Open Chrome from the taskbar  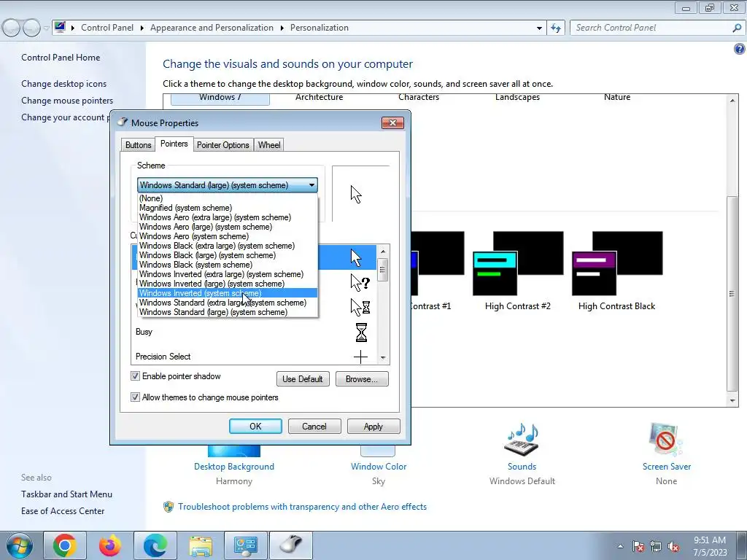65,545
